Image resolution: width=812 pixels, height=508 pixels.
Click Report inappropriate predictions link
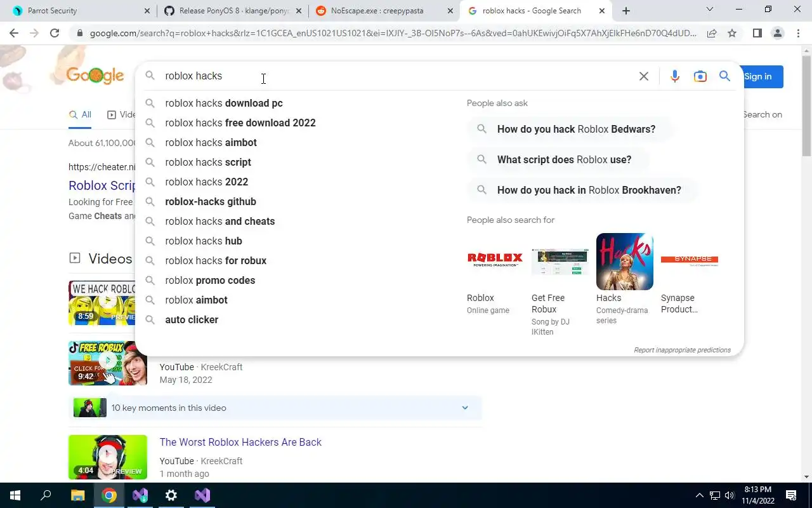(x=682, y=350)
